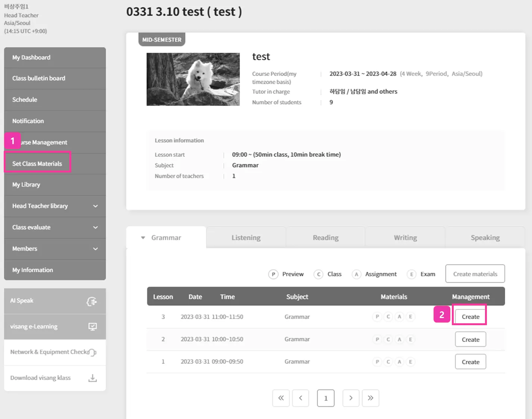Click the E material icon for lesson 2

coord(410,339)
